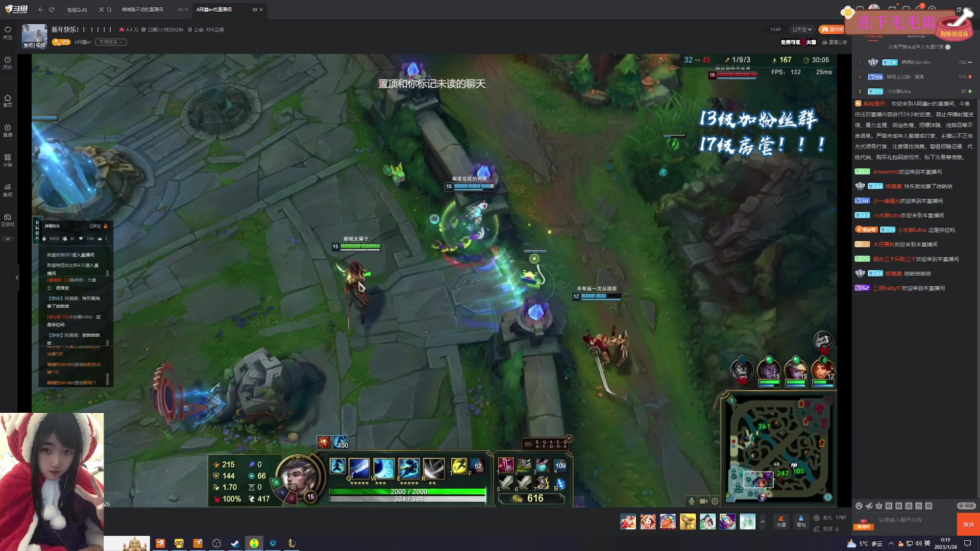Open 鱼吧 in the left sidebar
This screenshot has width=980, height=551.
8,190
